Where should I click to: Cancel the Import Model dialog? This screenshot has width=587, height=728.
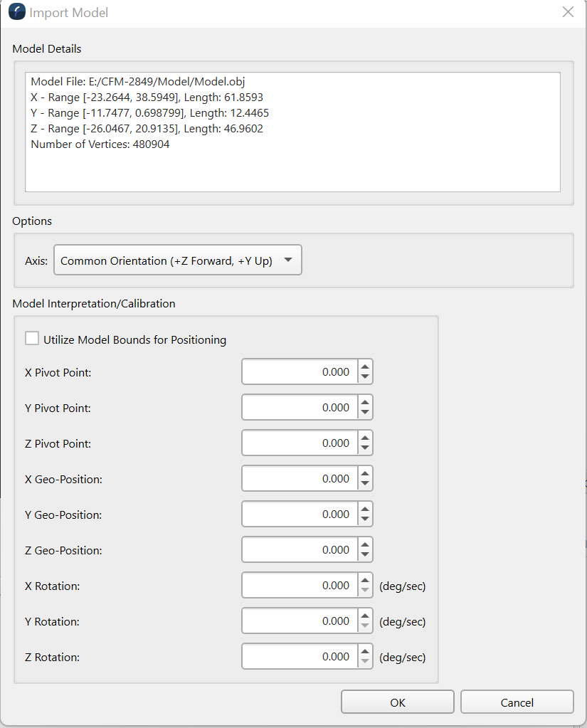(x=517, y=702)
